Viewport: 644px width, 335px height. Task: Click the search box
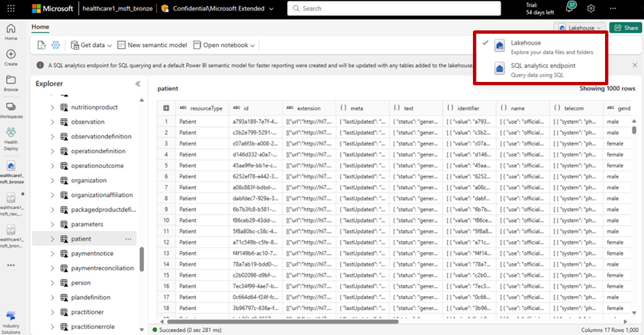tap(394, 8)
